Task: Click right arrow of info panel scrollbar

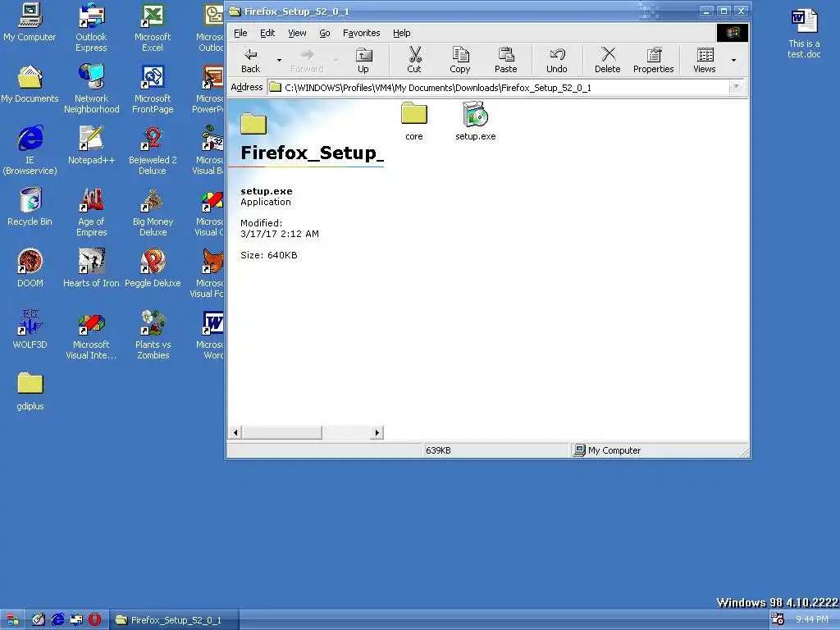Action: point(377,432)
